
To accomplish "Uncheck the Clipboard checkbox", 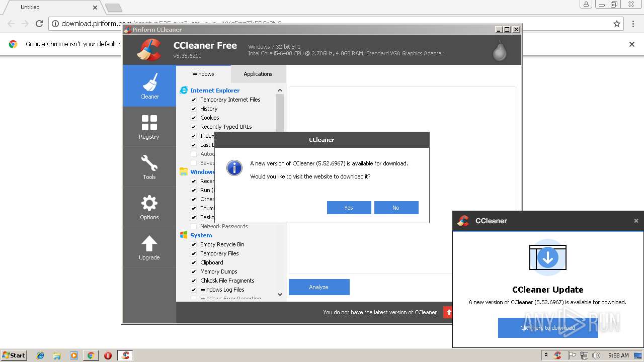I will point(194,262).
